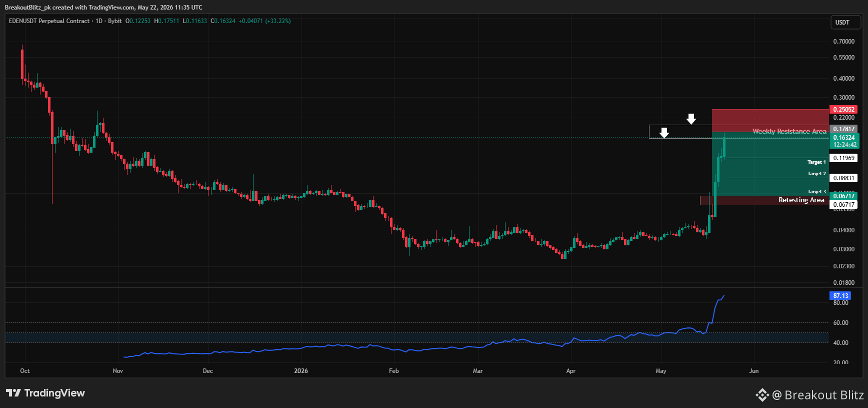
Task: Open the USDT currency selector
Action: 845,23
